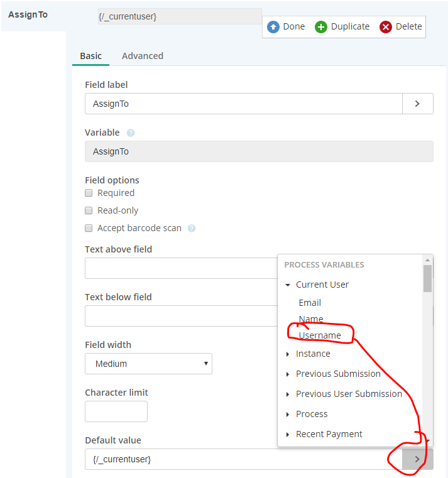448x478 pixels.
Task: Check Accept barcode scan option
Action: 89,228
